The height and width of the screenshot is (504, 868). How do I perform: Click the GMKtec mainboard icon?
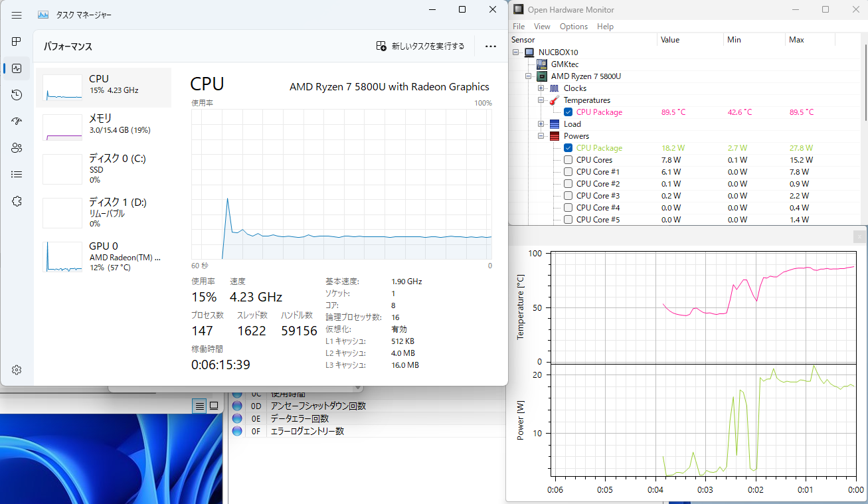(x=542, y=64)
